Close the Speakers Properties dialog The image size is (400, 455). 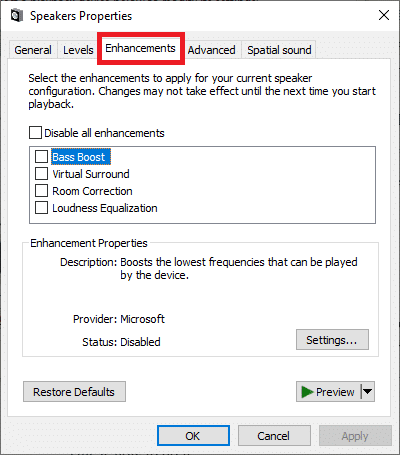tap(384, 15)
